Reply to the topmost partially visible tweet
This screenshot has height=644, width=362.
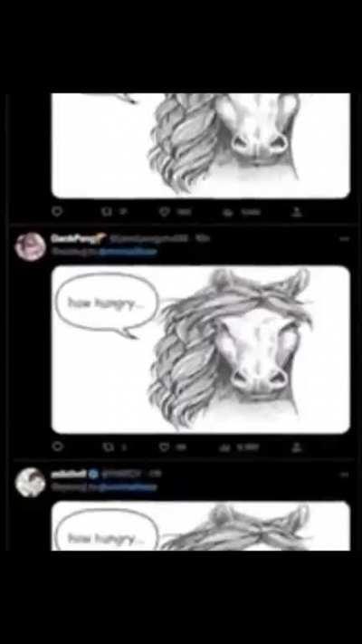click(x=57, y=212)
